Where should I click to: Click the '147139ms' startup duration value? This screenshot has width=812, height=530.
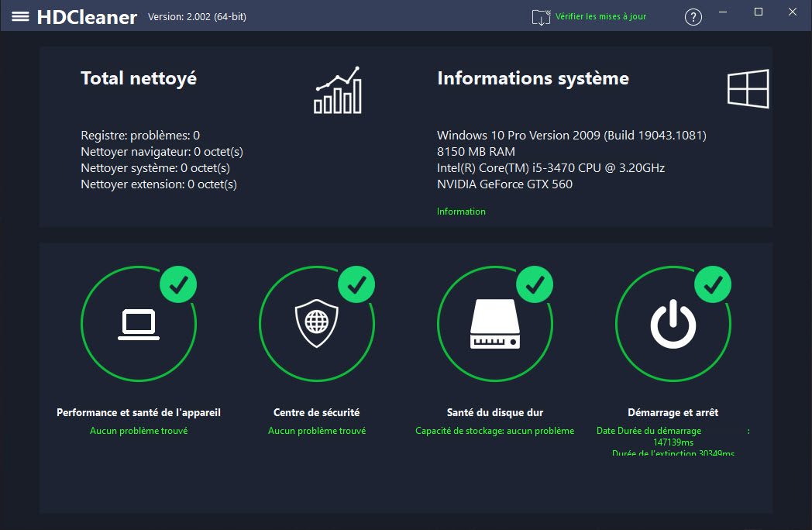[x=673, y=442]
